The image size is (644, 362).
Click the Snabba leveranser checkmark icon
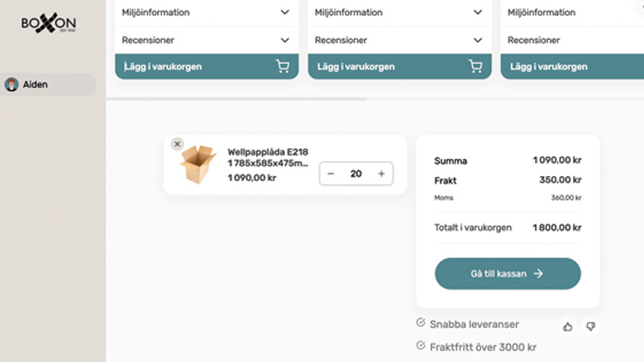point(420,323)
